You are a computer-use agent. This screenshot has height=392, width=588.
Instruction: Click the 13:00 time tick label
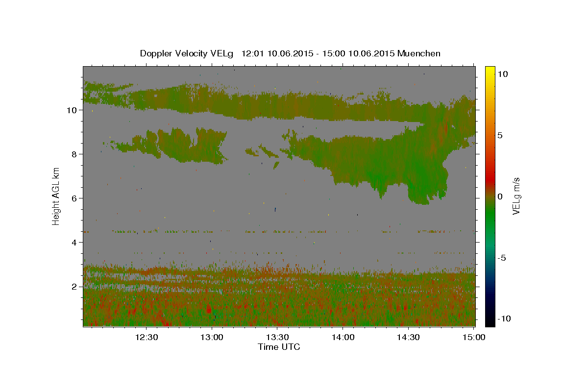pos(212,338)
